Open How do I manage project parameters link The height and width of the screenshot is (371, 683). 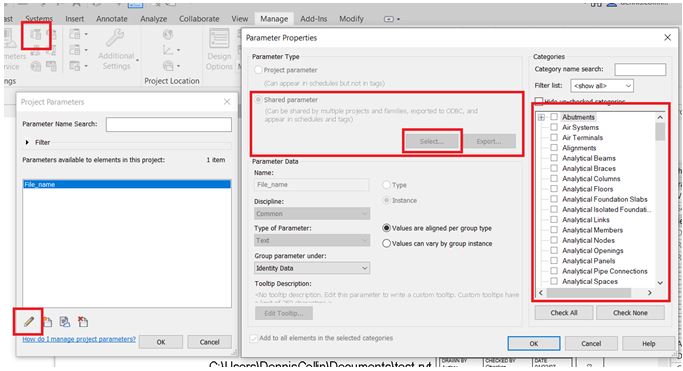pos(79,339)
